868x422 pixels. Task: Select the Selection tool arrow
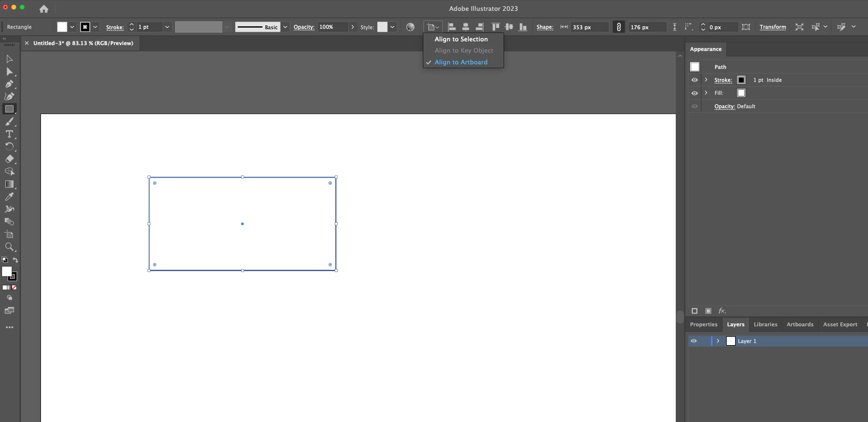[x=9, y=59]
